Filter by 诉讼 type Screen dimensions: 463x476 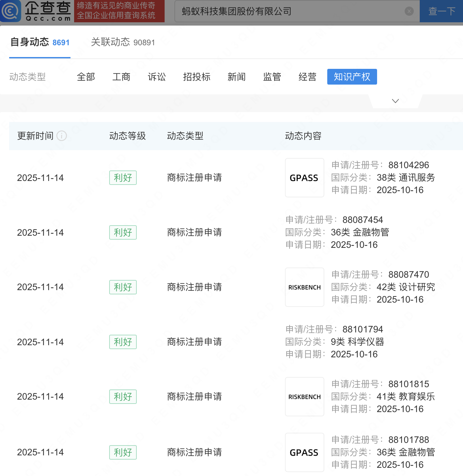click(157, 77)
